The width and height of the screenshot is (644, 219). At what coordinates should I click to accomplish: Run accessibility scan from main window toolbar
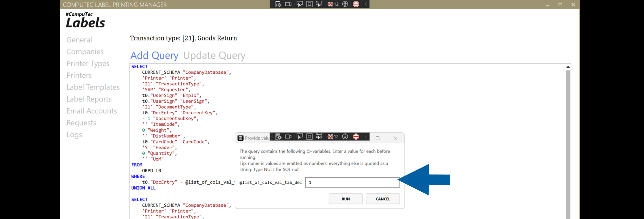[x=345, y=4]
